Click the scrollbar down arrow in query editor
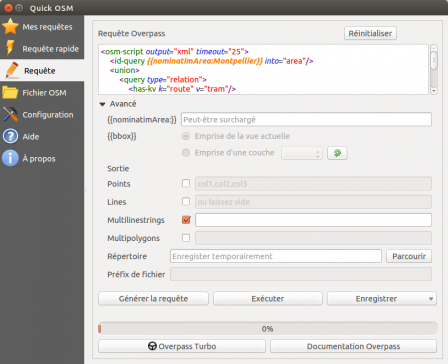Image resolution: width=448 pixels, height=364 pixels. 434,91
